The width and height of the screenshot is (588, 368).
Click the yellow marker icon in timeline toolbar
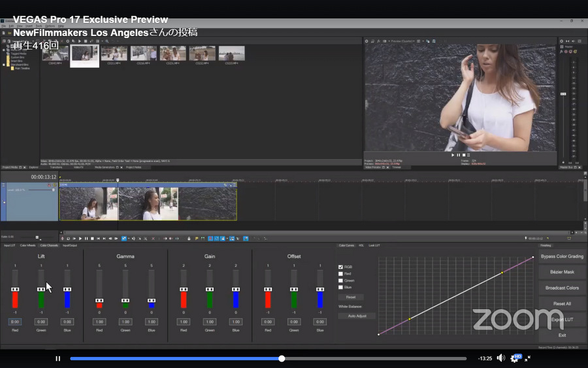click(196, 238)
